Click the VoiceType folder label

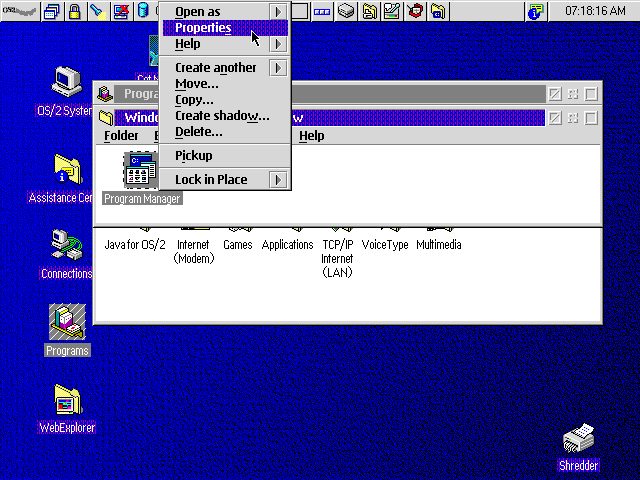385,244
